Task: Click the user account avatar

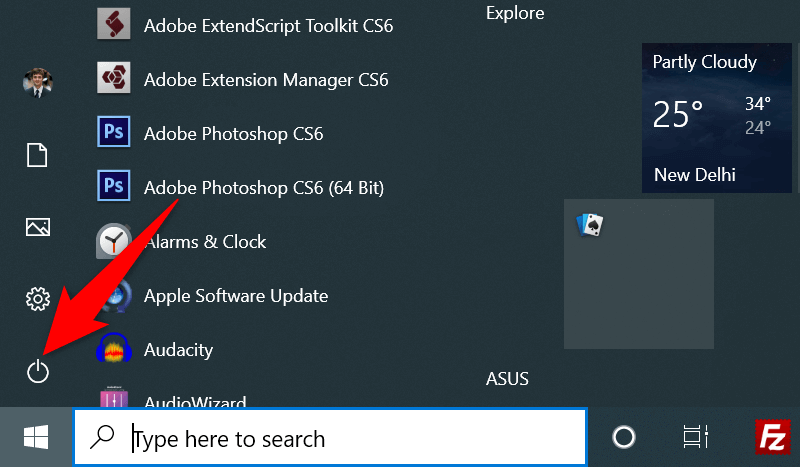Action: 38,83
